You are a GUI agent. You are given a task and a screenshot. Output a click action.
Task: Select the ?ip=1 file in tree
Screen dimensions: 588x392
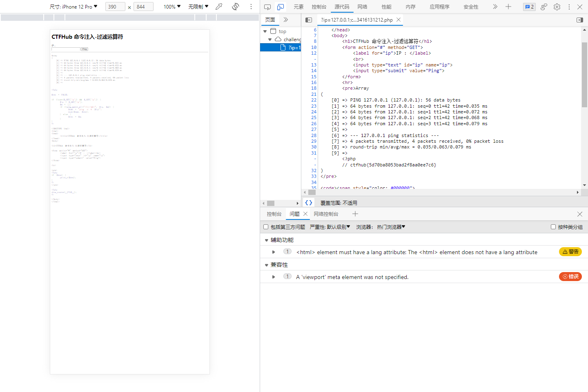click(x=291, y=47)
